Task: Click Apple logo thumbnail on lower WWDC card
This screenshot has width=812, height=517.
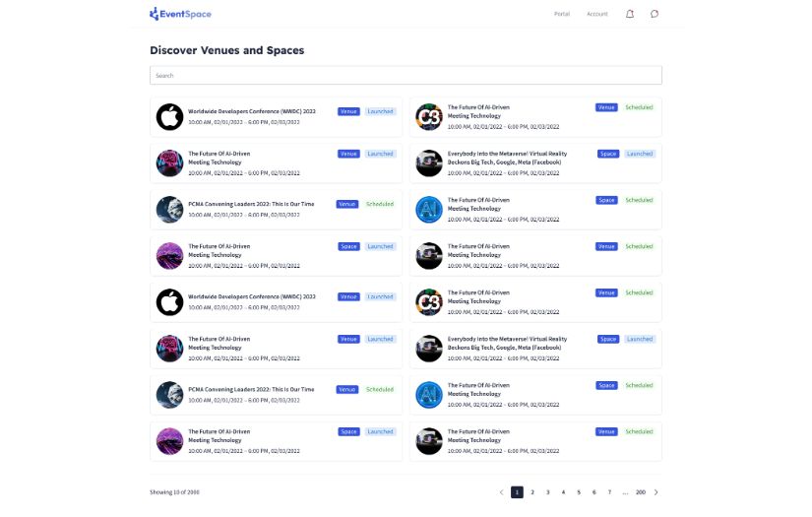Action: 170,302
